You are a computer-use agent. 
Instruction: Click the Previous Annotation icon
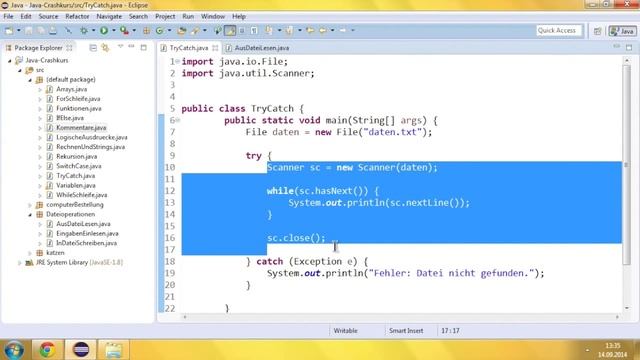tap(289, 31)
